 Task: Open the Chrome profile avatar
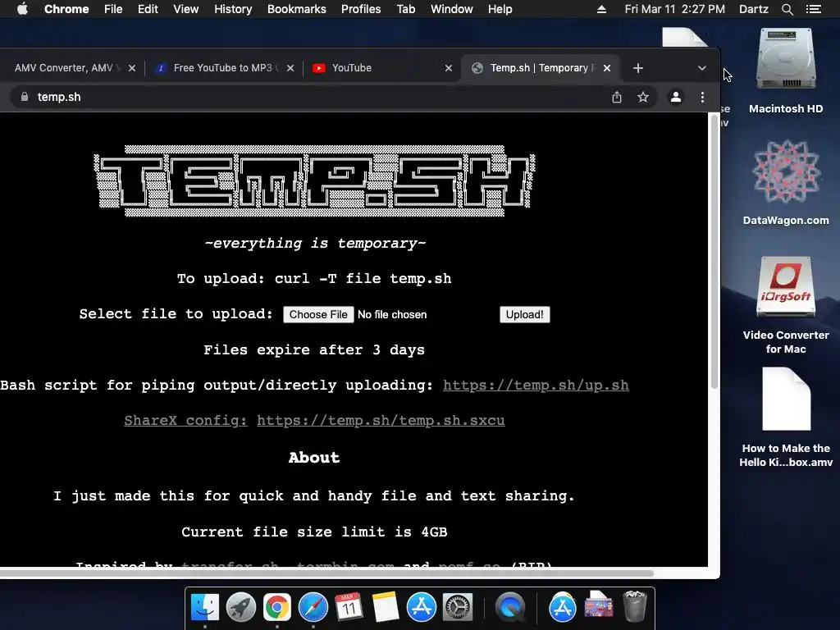[676, 97]
